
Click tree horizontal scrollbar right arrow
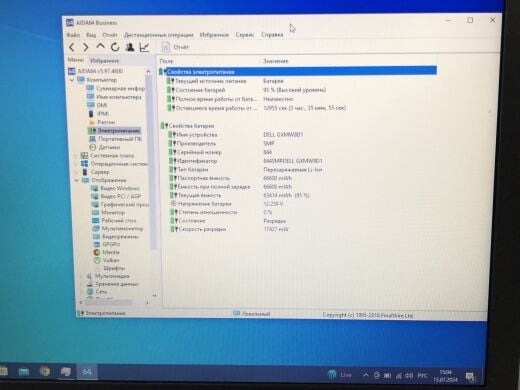[x=147, y=303]
